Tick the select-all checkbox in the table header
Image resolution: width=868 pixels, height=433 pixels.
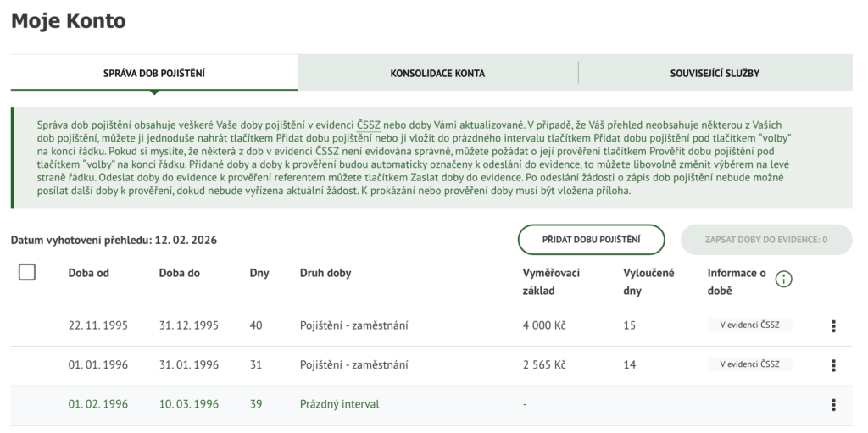[x=27, y=272]
